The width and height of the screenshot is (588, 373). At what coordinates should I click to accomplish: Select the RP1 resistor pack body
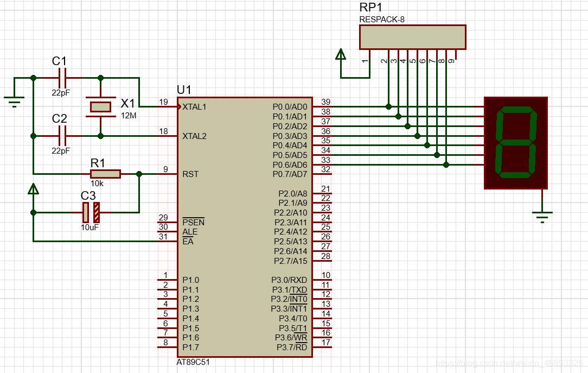(x=412, y=37)
